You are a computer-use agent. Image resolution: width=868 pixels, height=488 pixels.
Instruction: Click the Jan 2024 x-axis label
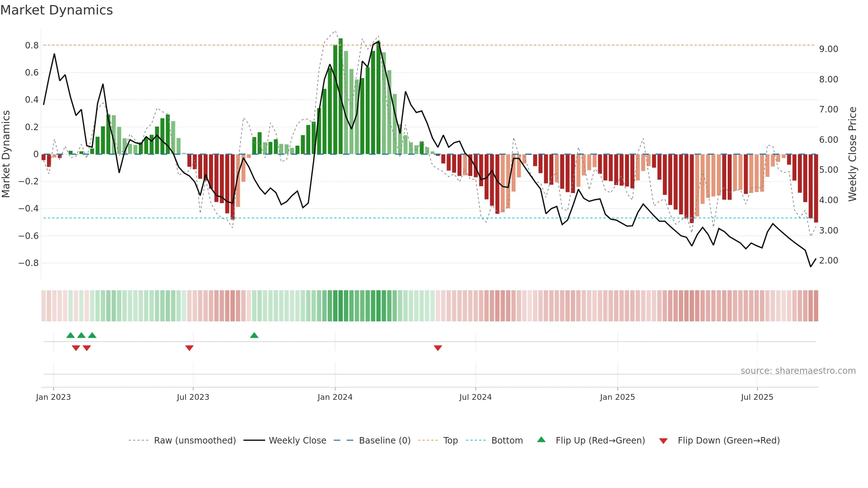tap(335, 397)
